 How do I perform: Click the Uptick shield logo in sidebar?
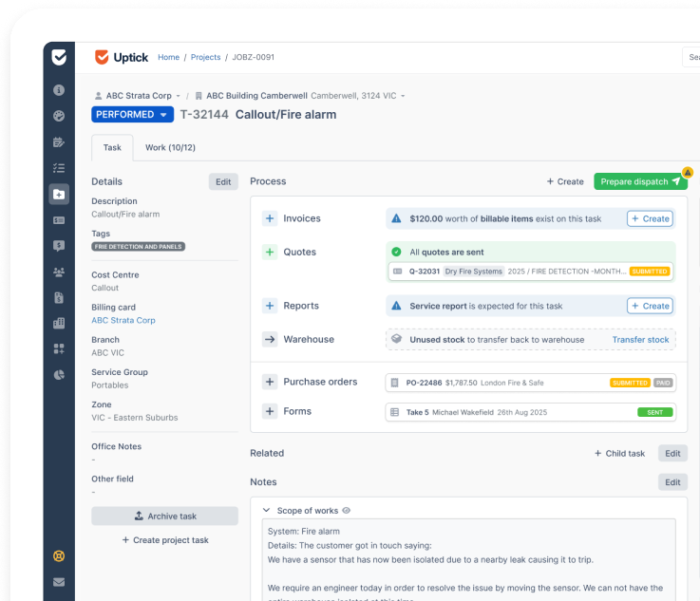point(59,57)
